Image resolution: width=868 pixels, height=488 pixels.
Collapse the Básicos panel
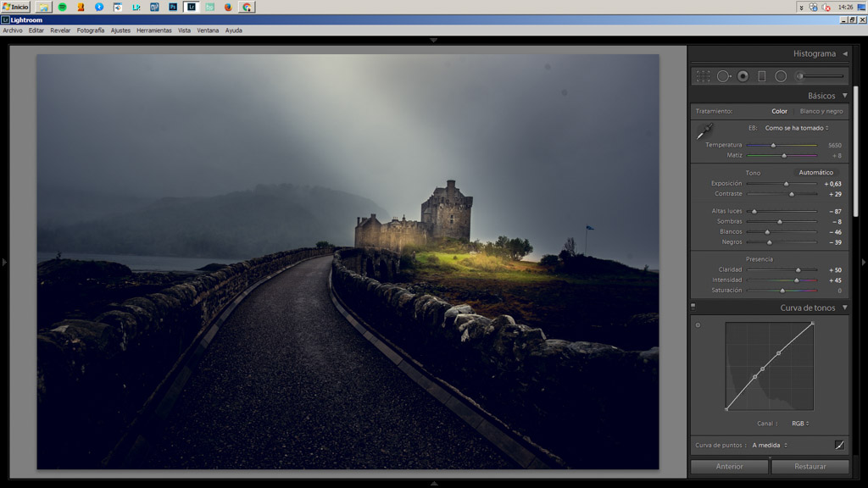pos(844,96)
